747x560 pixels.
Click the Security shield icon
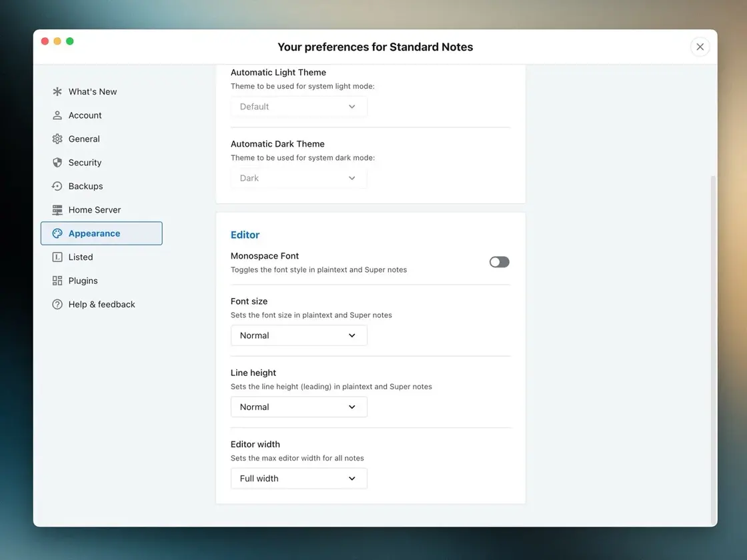coord(57,163)
